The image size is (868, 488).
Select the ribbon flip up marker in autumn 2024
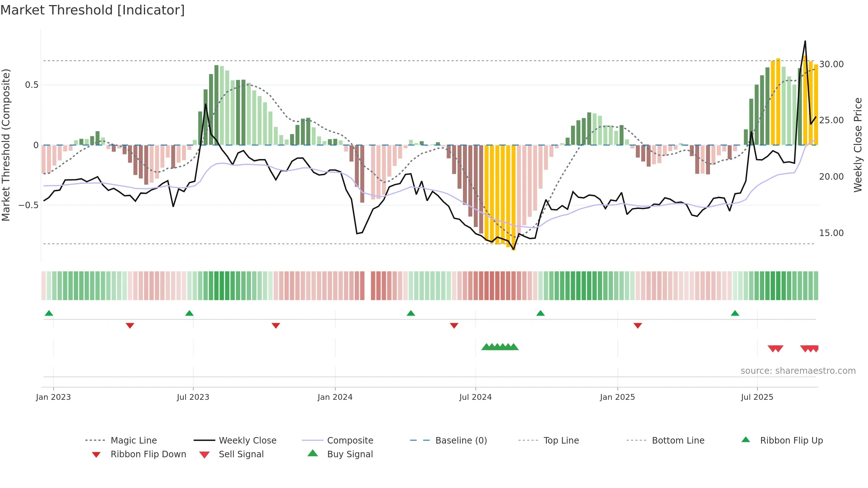(x=540, y=313)
